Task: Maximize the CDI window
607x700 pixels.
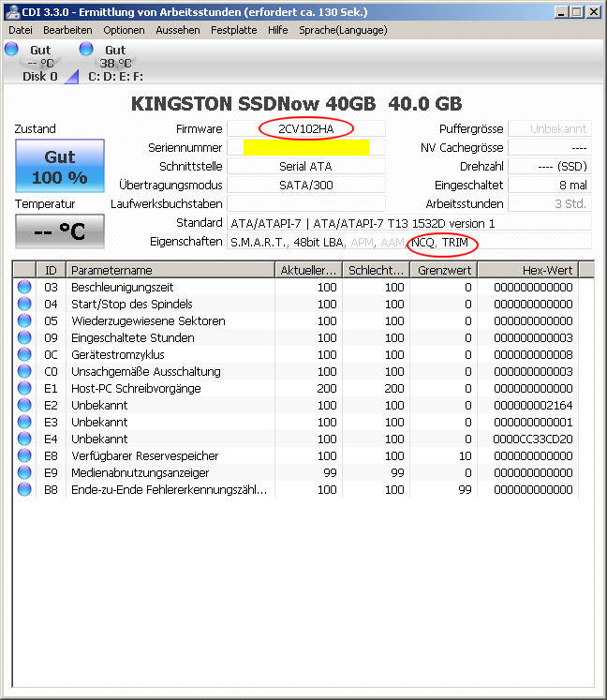Action: (x=577, y=12)
